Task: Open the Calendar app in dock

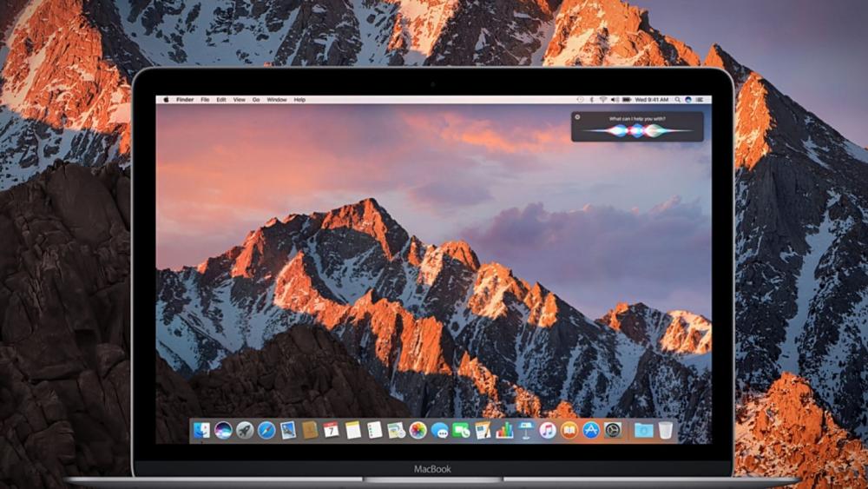Action: point(332,430)
